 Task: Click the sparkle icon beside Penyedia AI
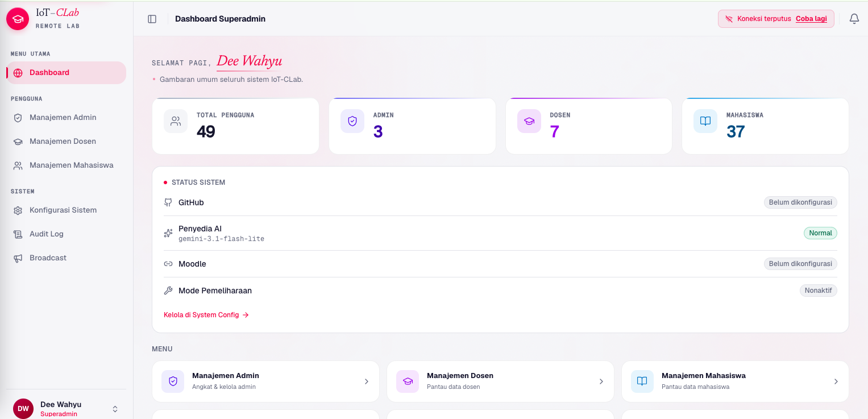click(168, 233)
